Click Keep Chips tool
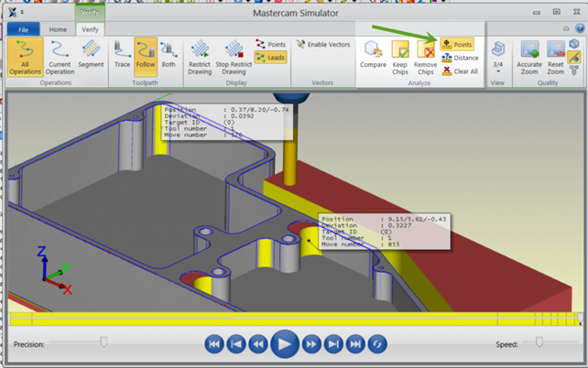588x368 pixels. click(x=400, y=57)
